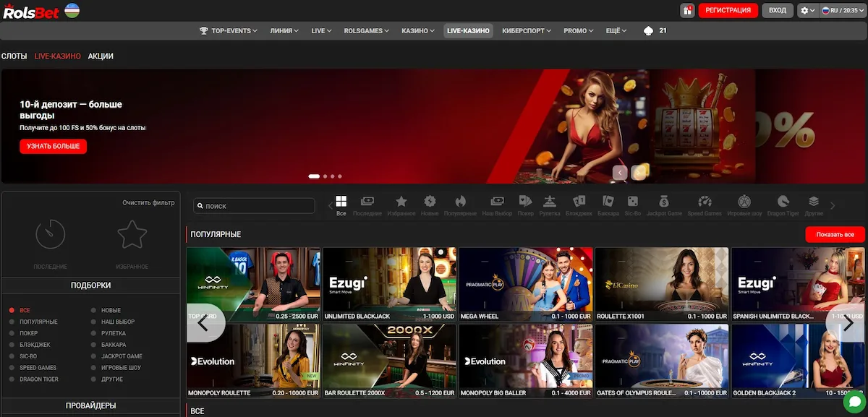868x417 pixels.
Task: Click the 'УЗНАТЬ БОЛЬШЕ' banner button
Action: pyautogui.click(x=54, y=146)
